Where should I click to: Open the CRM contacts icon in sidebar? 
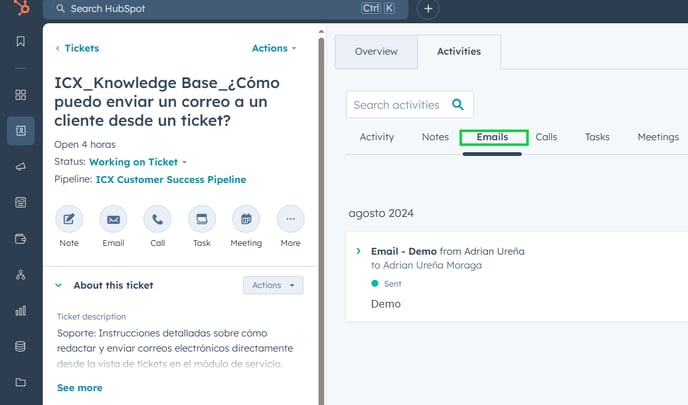pos(21,131)
